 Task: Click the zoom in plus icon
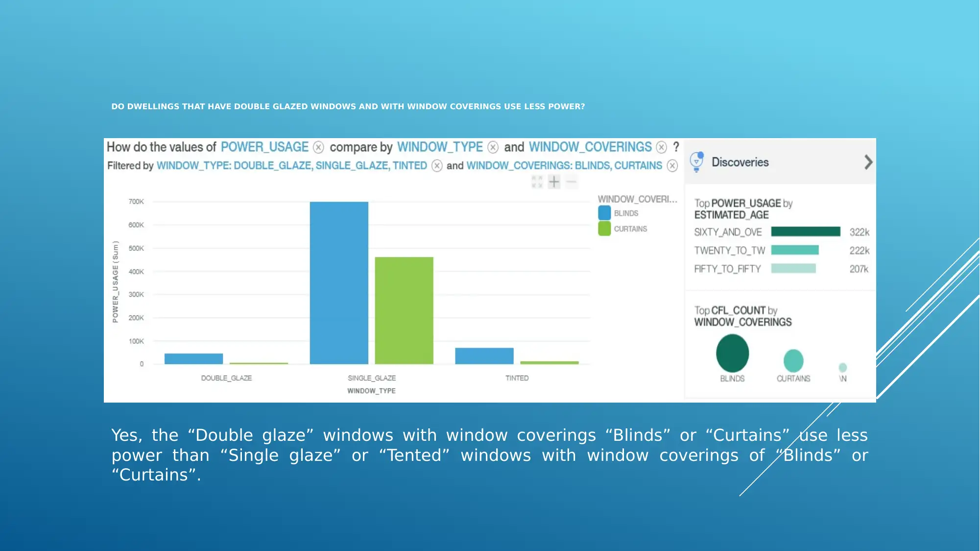[x=554, y=182]
